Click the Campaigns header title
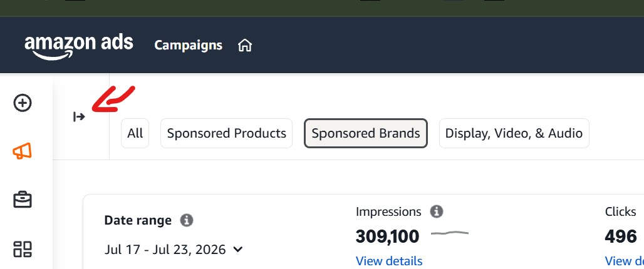 click(188, 45)
